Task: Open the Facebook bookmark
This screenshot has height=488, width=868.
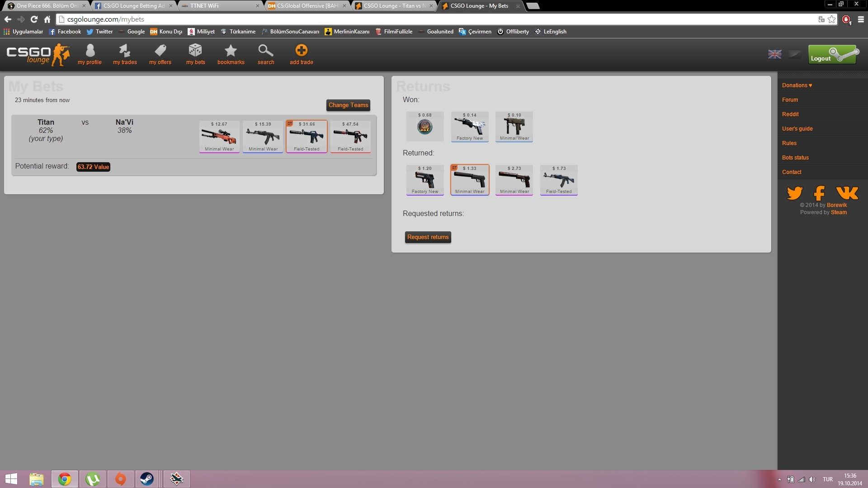Action: (x=65, y=32)
